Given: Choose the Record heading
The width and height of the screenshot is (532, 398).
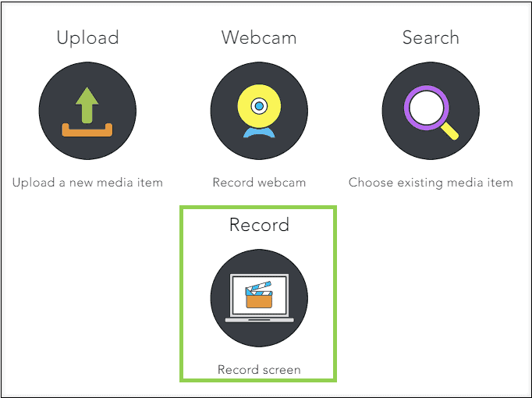Looking at the screenshot, I should (259, 225).
